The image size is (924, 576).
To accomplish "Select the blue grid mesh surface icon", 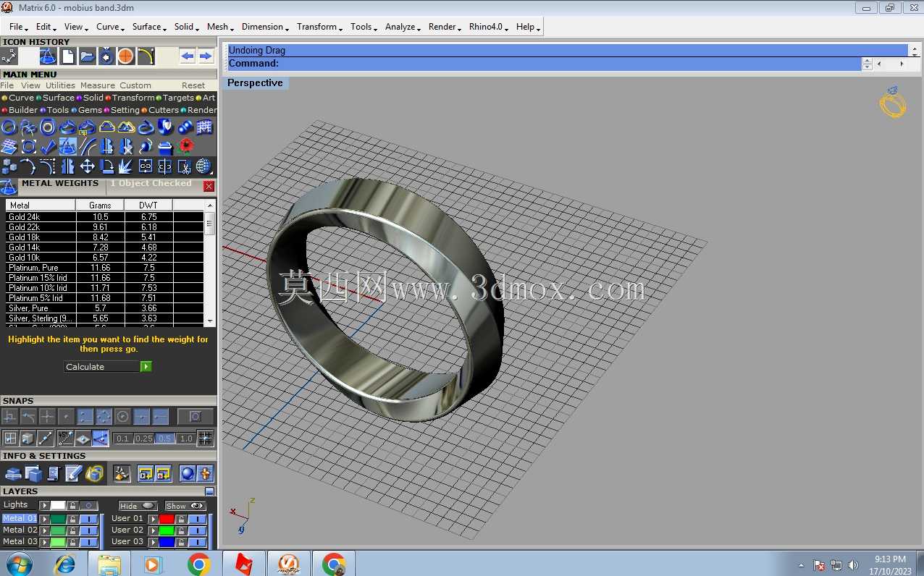I will click(x=205, y=127).
